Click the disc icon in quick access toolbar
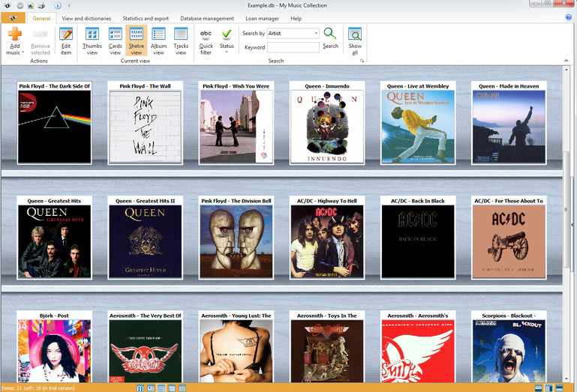The height and width of the screenshot is (392, 577). (20, 5)
